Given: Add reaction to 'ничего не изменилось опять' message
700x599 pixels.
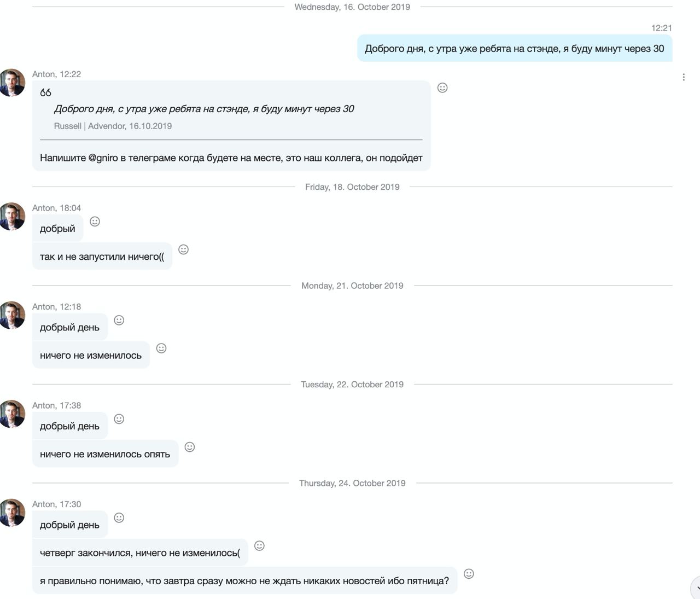Looking at the screenshot, I should 190,447.
